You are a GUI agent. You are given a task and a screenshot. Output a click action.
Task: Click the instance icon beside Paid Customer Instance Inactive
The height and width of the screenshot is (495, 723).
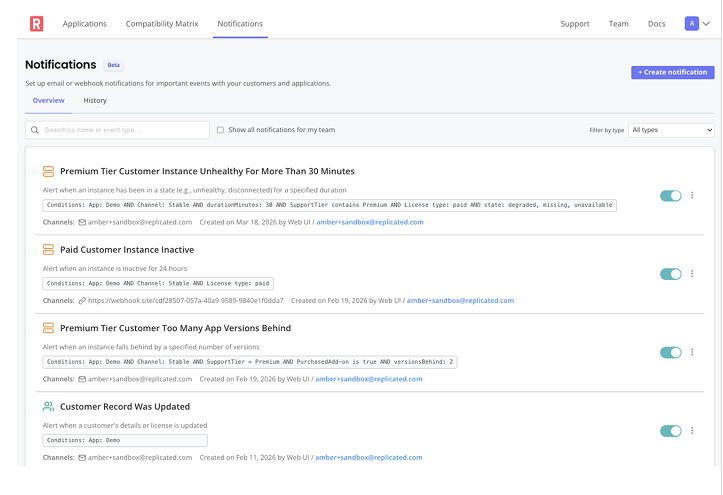(48, 249)
